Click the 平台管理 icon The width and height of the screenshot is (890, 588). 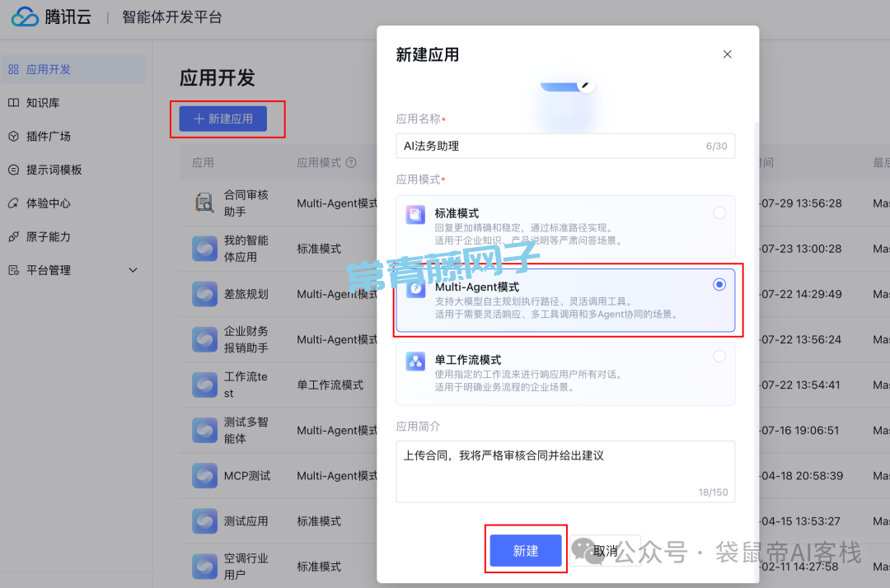click(14, 270)
